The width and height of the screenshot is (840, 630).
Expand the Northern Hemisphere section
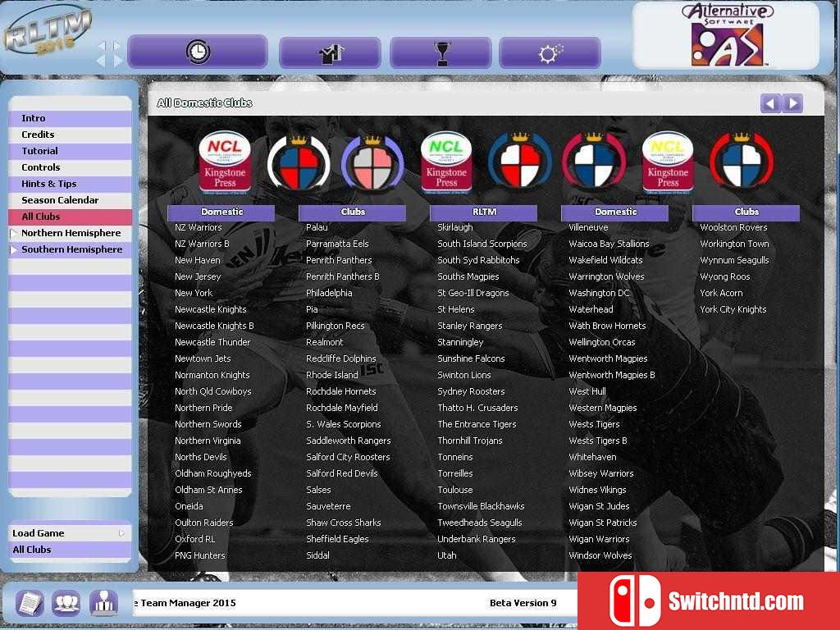pyautogui.click(x=14, y=233)
